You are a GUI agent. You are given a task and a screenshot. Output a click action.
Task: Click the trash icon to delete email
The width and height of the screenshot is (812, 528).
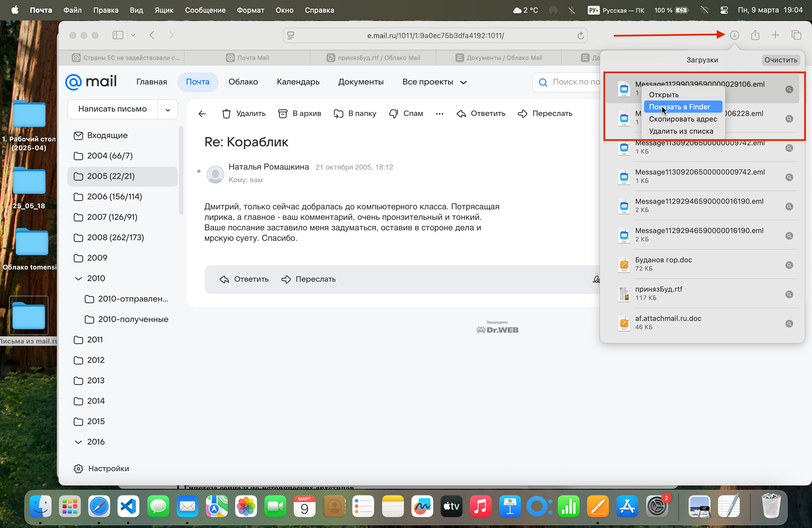(226, 113)
